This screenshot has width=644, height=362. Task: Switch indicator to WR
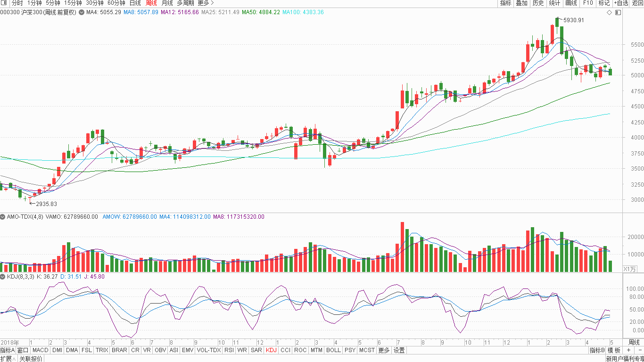(x=242, y=350)
